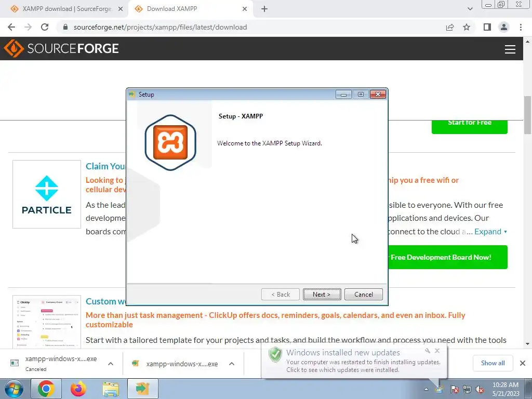Click the scrollbar up arrow
532x399 pixels.
(527, 42)
